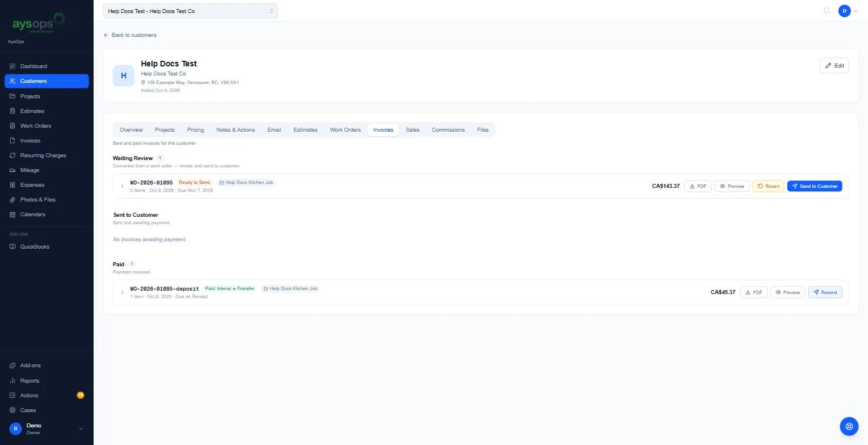Viewport: 868px width, 445px height.
Task: Click the Photos & Files paperclip icon
Action: [12, 200]
